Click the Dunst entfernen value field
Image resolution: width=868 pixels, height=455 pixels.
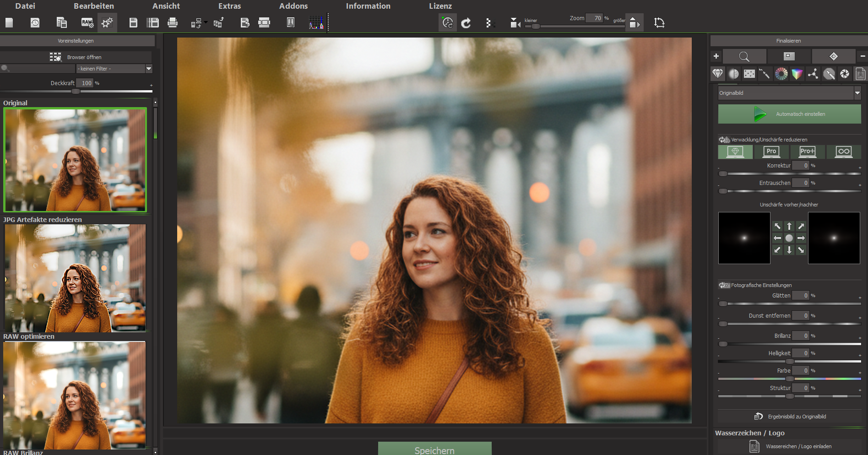point(801,316)
